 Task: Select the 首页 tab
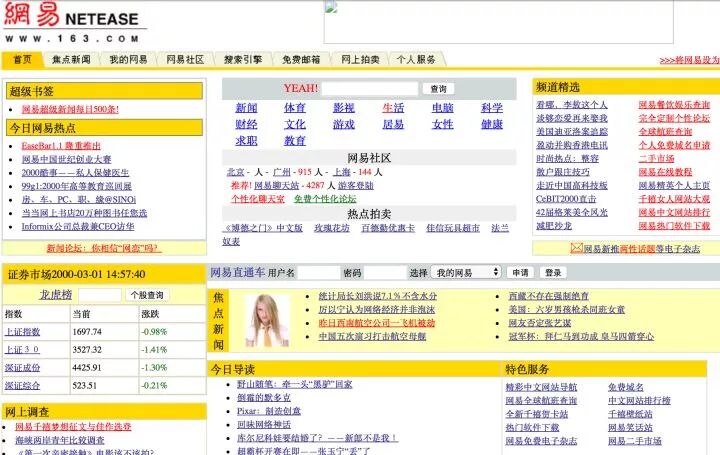click(x=22, y=60)
